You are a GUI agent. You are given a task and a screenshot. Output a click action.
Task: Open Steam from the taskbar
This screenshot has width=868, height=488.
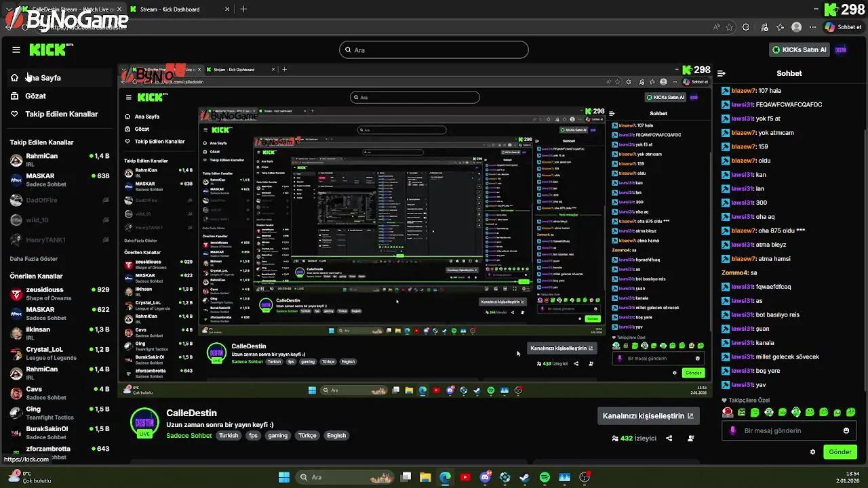(525, 477)
